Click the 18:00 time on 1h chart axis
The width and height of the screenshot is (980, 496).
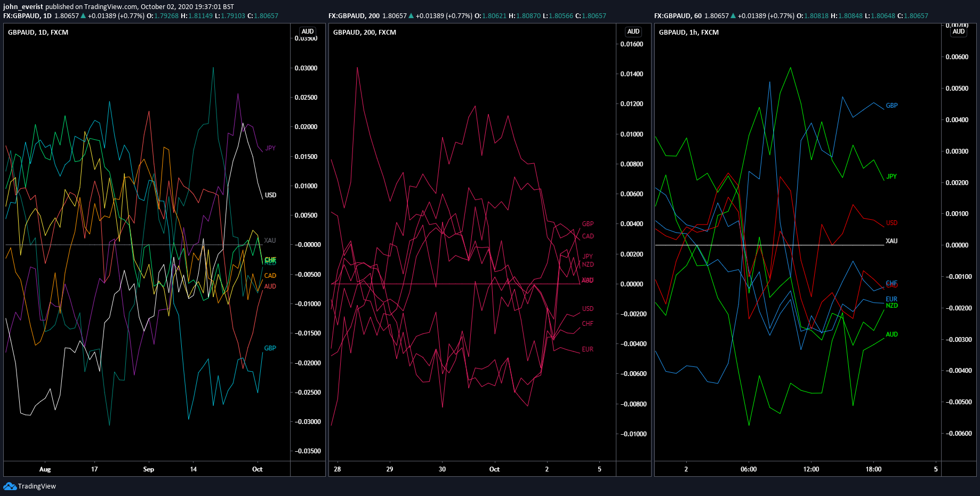[873, 469]
